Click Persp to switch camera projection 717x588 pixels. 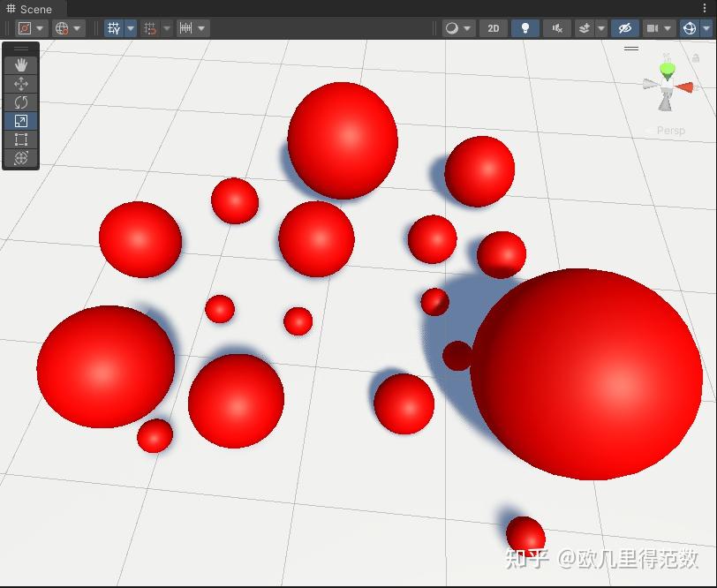tap(669, 130)
